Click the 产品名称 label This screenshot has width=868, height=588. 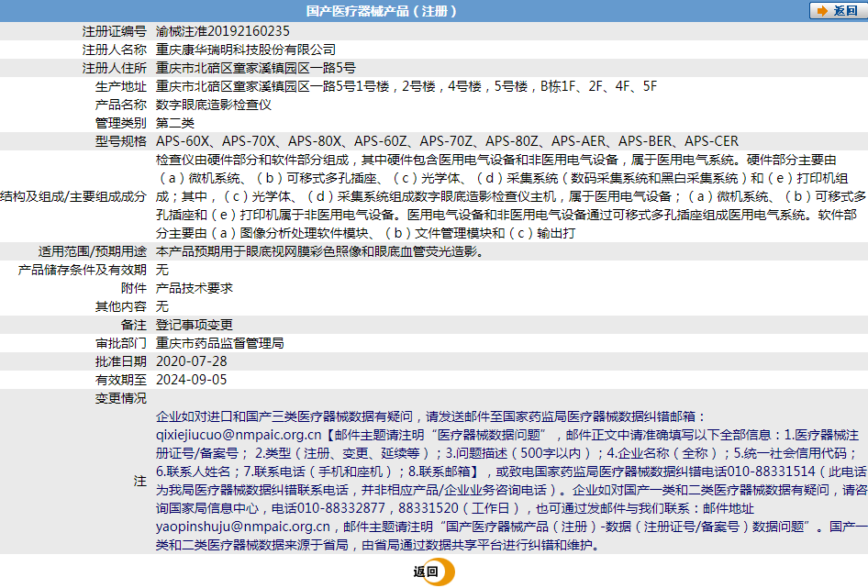point(121,104)
